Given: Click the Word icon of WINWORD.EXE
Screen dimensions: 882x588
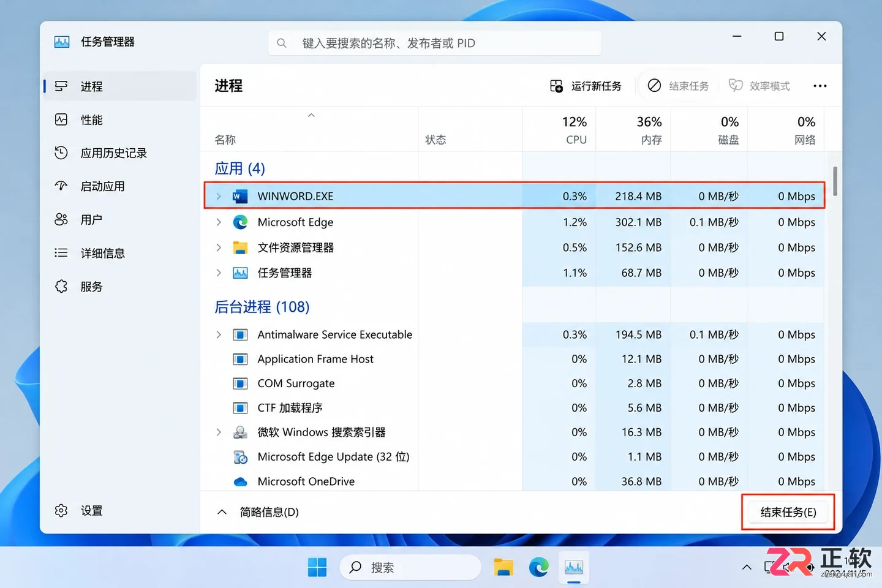Looking at the screenshot, I should [240, 196].
